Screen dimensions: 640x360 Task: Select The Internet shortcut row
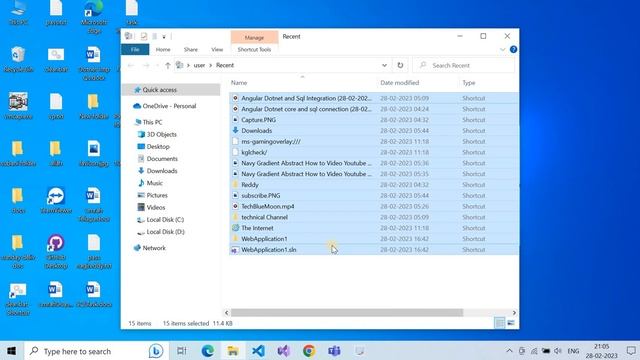[374, 228]
